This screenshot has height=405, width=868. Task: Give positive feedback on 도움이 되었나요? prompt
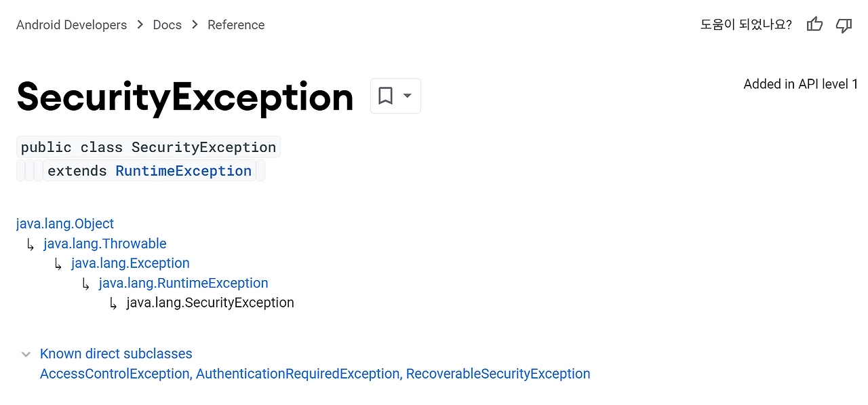[x=814, y=24]
